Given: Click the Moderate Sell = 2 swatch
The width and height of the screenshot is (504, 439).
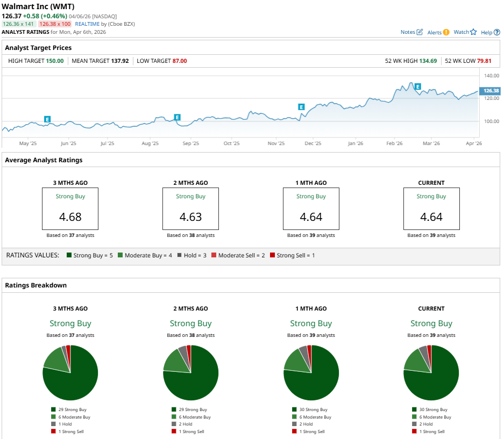Looking at the screenshot, I should [x=214, y=255].
